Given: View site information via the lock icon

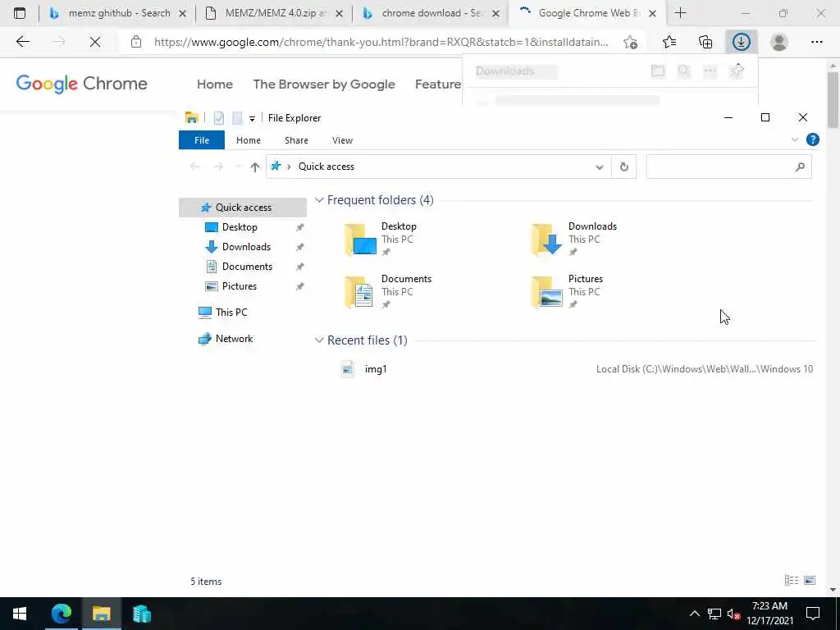Looking at the screenshot, I should pos(136,42).
